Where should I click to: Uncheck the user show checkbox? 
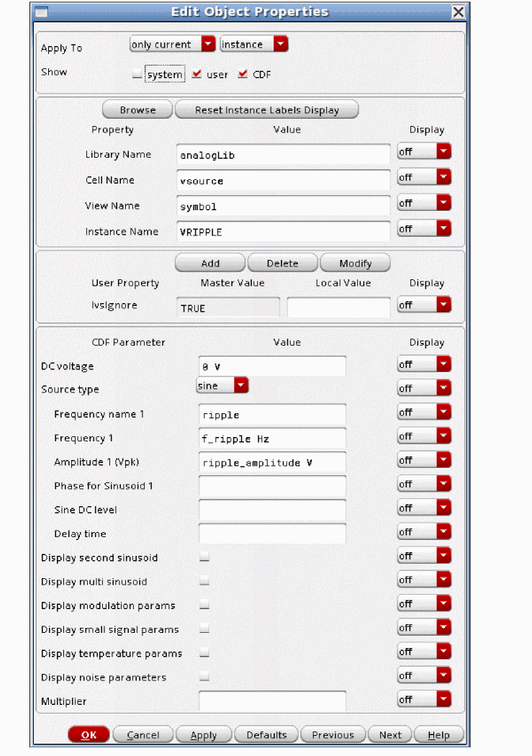point(197,73)
